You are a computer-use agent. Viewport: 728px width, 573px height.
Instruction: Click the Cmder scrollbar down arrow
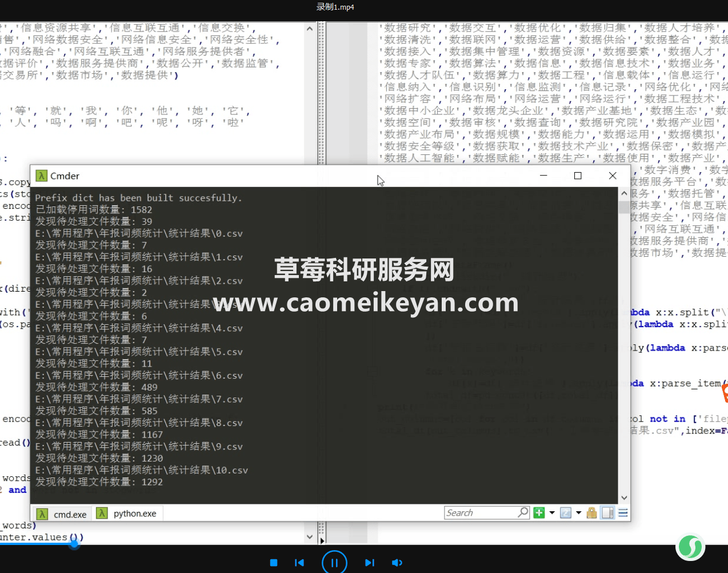(x=624, y=498)
